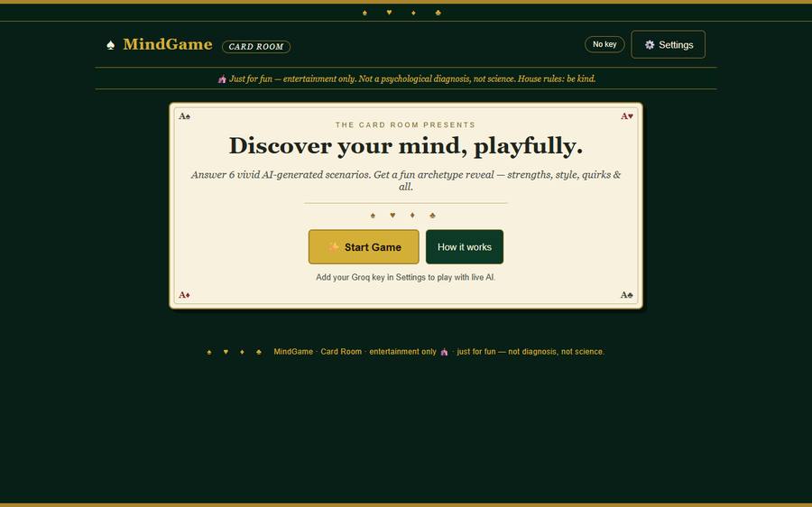Click 'Add your Groq key in Settings' hint
Viewport: 812px width, 507px height.
405,277
